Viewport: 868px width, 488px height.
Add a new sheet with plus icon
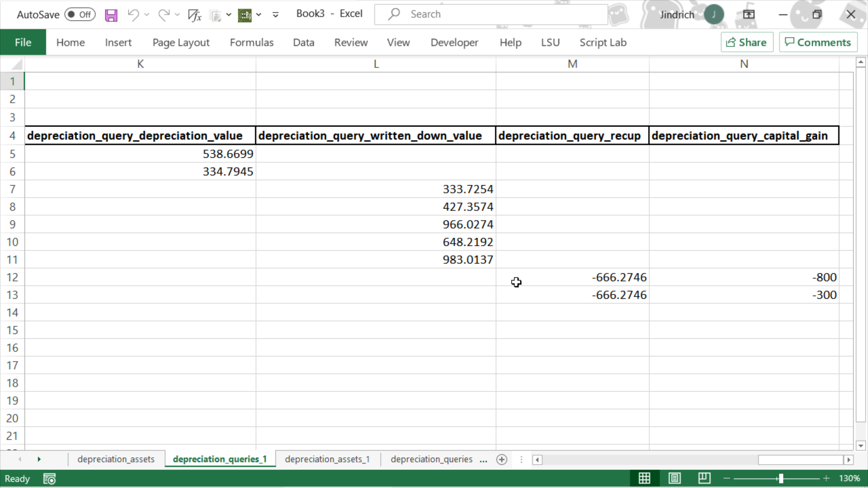(x=501, y=460)
